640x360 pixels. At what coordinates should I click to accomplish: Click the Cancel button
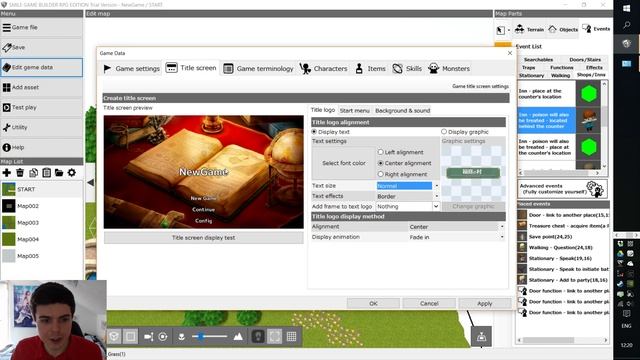(429, 303)
